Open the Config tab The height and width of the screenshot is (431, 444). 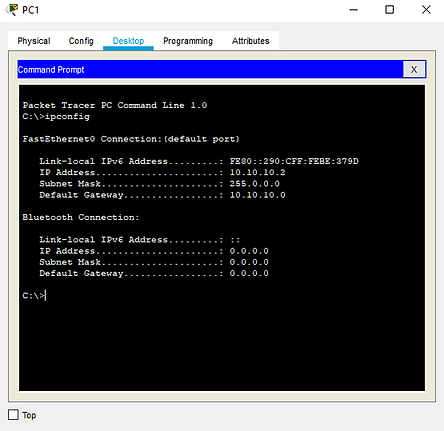(x=81, y=41)
